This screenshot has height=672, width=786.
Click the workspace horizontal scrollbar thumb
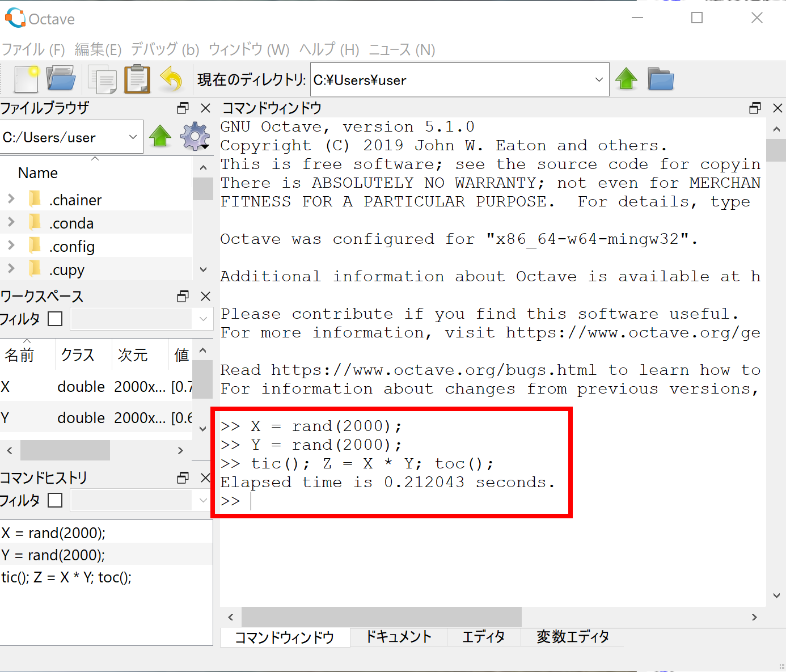(x=65, y=450)
